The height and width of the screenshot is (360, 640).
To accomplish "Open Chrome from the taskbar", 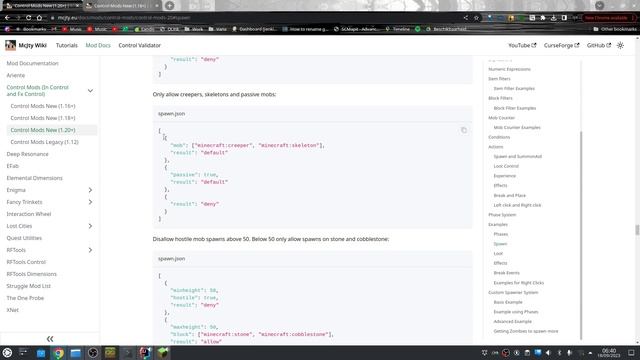I will click(x=58, y=353).
